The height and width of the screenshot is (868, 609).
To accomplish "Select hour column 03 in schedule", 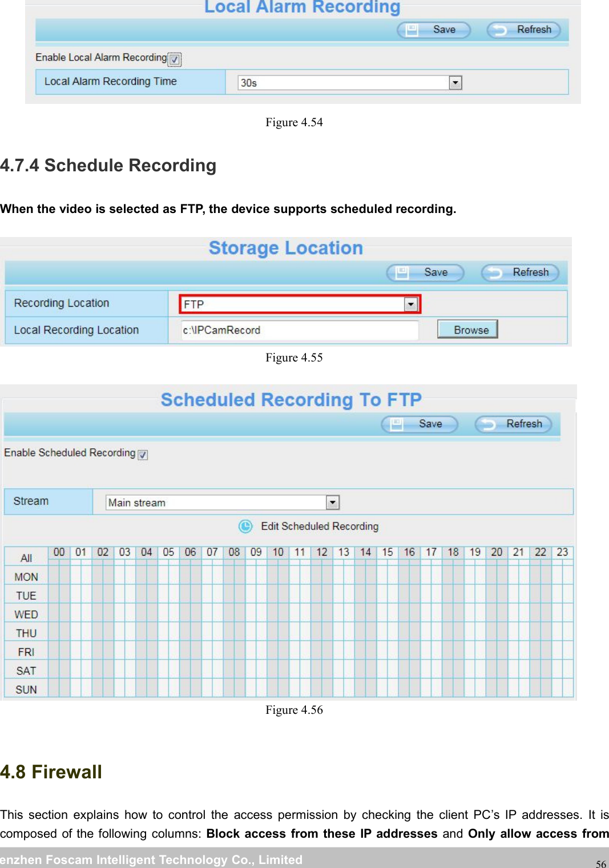I will coord(125,552).
